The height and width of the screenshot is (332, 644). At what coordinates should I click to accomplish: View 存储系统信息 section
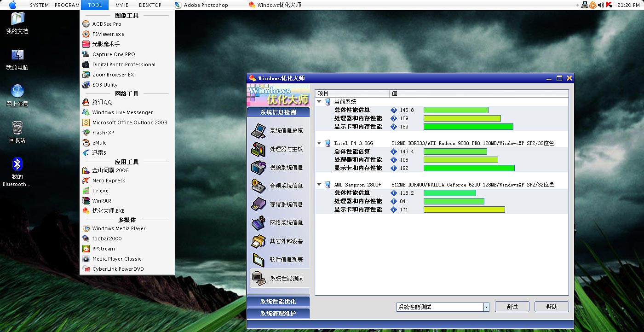pyautogui.click(x=278, y=204)
